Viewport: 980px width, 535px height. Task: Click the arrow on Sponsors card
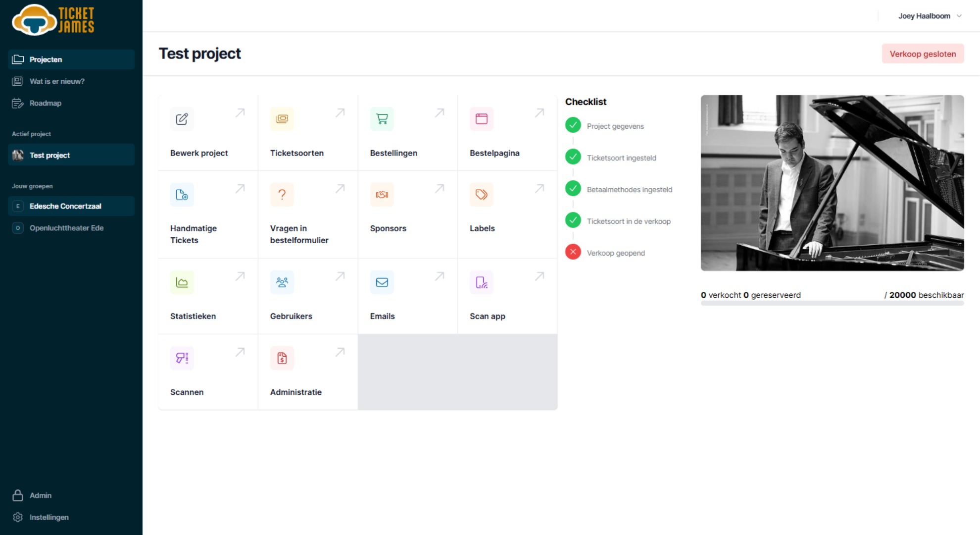click(440, 189)
